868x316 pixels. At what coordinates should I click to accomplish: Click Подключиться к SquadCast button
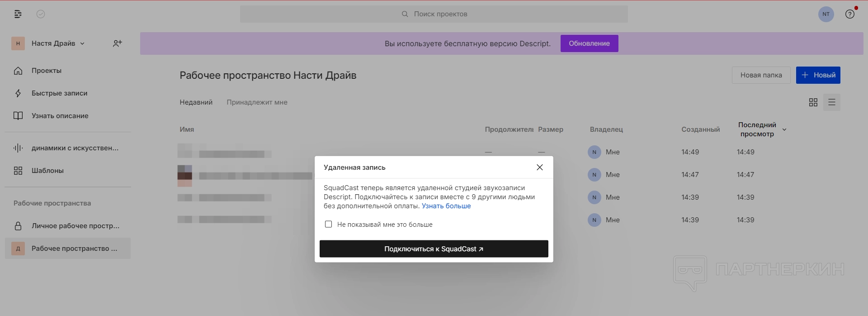point(434,249)
